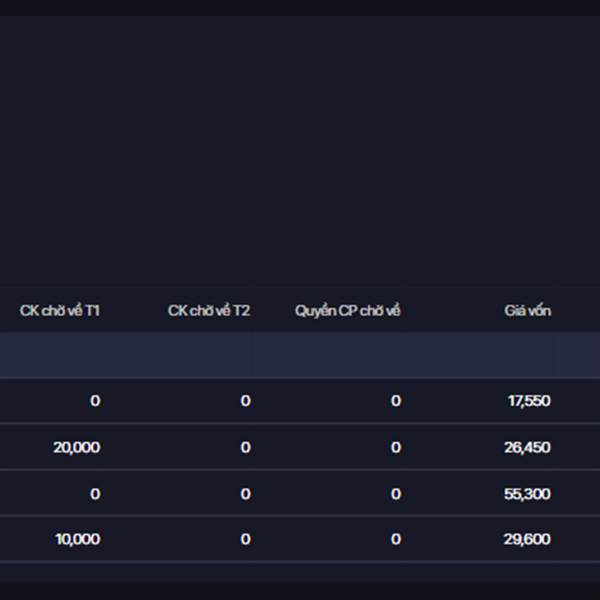Screen dimensions: 600x600
Task: Click CK chờ về T2 cell in 55,300 row
Action: [x=245, y=494]
